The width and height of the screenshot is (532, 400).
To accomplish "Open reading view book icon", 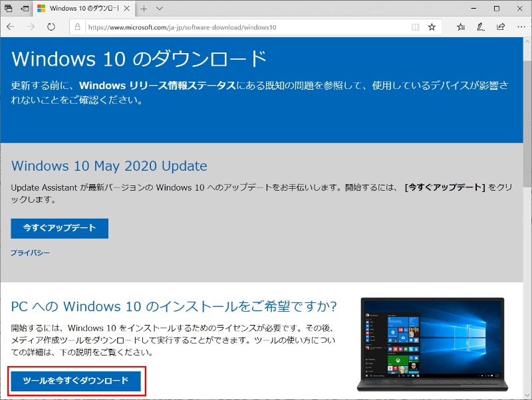I will 415,27.
